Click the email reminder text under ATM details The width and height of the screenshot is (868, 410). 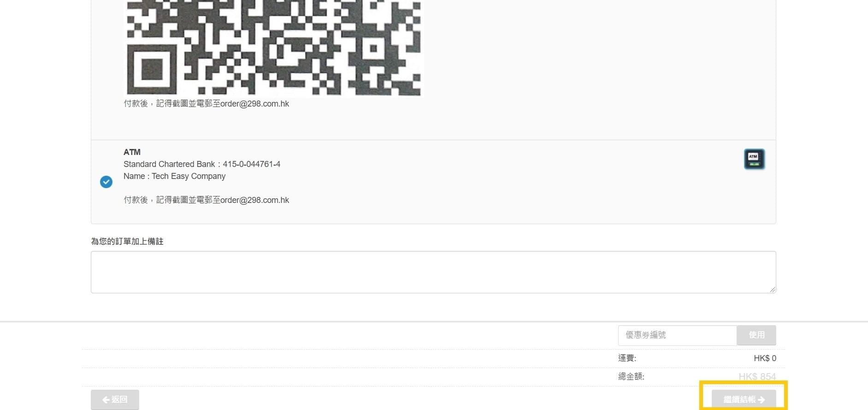[x=206, y=200]
